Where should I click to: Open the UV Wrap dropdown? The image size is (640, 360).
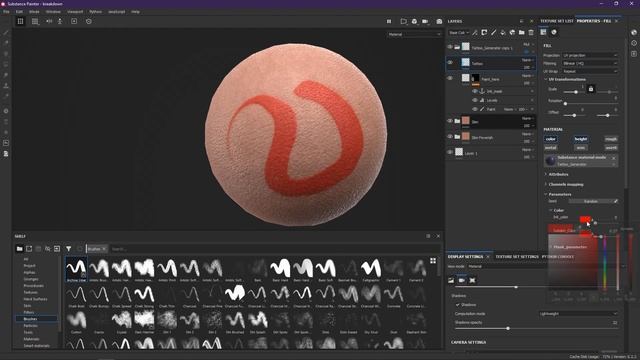(590, 71)
